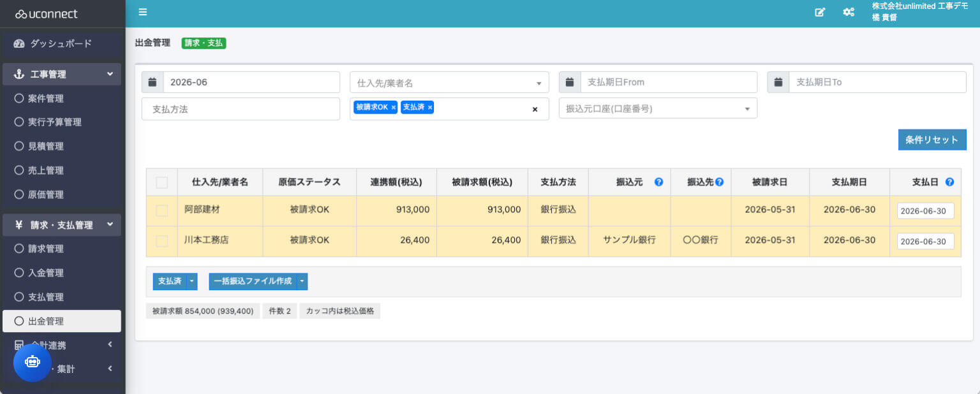Click calendar icon for 支払期日To

coord(778,82)
